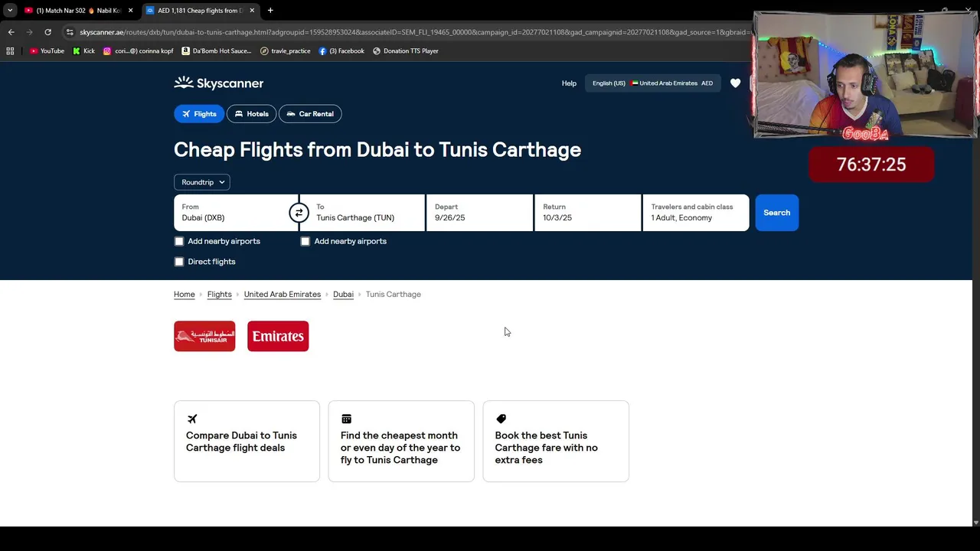Image resolution: width=980 pixels, height=551 pixels.
Task: Open the Da'Bomb Hot Sauce bookmark
Action: (x=217, y=51)
